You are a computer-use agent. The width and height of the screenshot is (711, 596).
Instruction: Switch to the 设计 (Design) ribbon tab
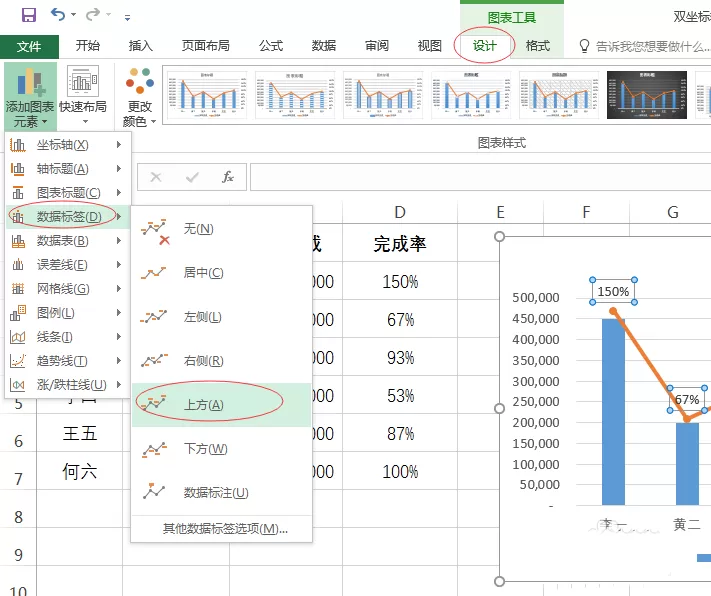tap(484, 46)
